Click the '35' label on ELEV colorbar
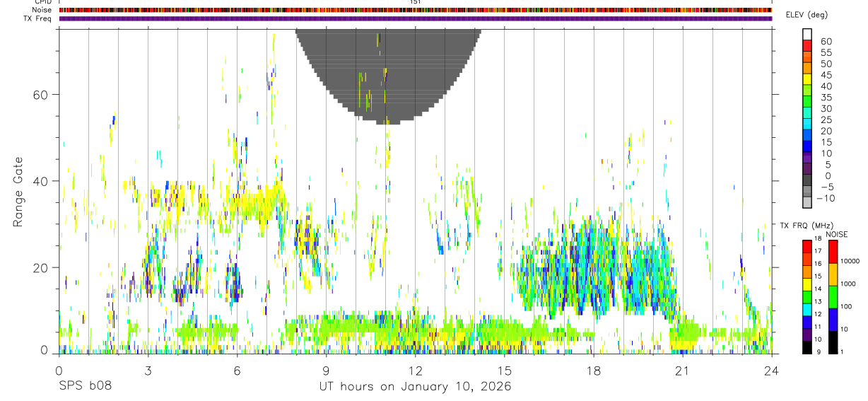The width and height of the screenshot is (868, 401). tap(826, 98)
